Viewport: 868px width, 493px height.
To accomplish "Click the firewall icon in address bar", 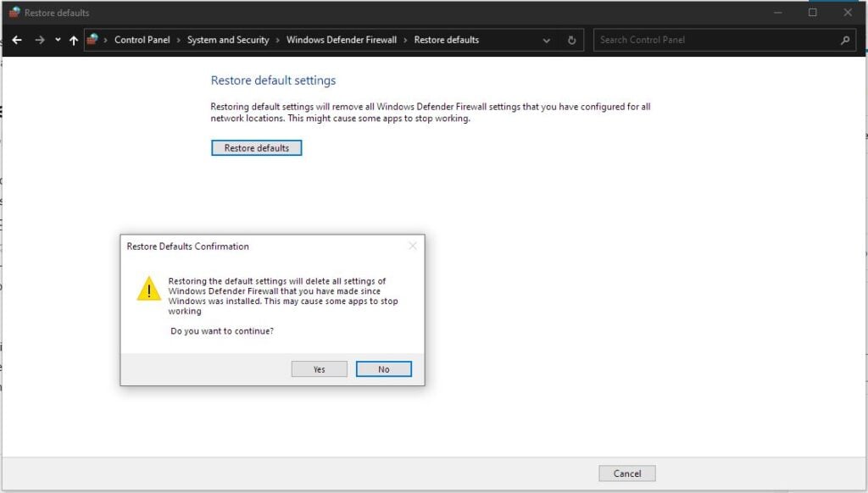I will click(x=93, y=40).
